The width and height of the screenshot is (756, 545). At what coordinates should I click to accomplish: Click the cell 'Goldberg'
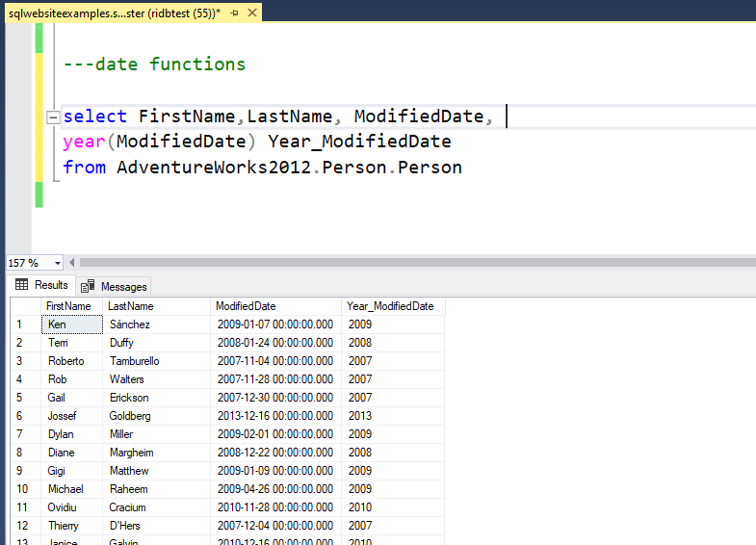pos(157,416)
